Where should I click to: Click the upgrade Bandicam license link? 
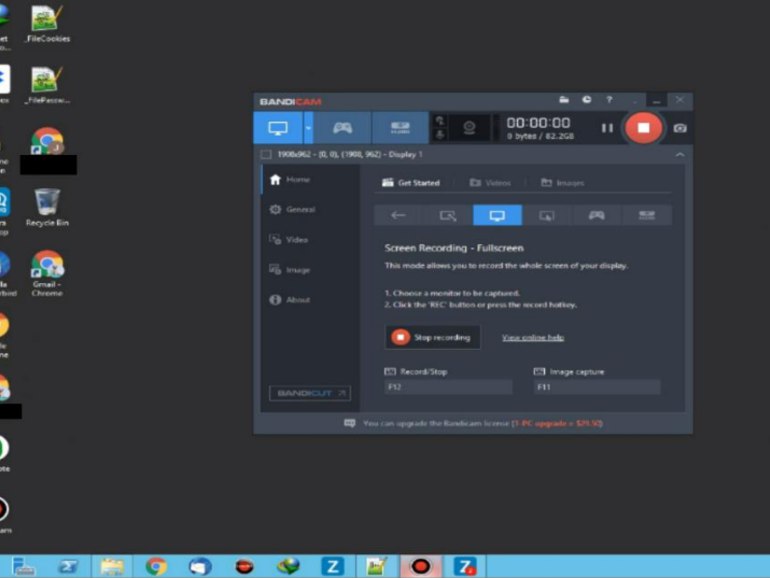pos(557,423)
